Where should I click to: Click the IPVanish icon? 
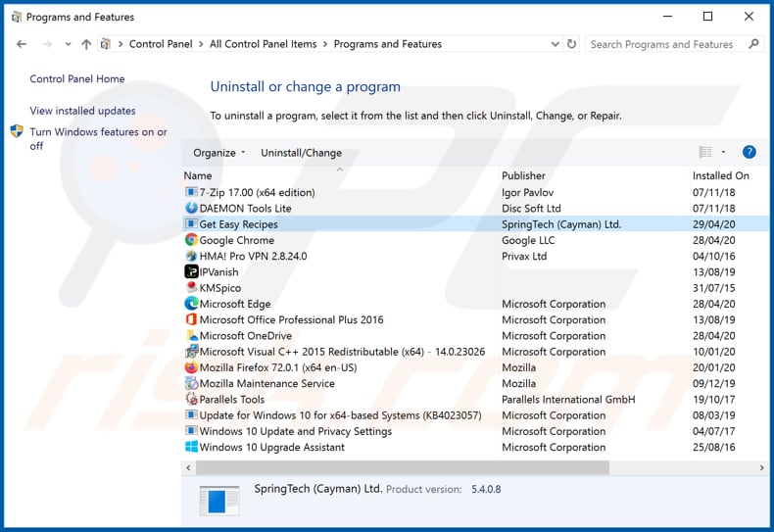click(x=191, y=271)
